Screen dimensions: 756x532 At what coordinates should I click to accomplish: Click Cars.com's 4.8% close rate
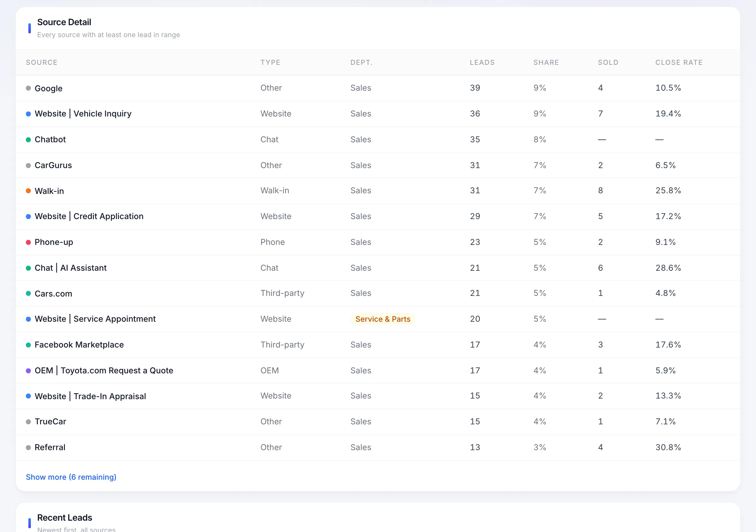click(666, 293)
